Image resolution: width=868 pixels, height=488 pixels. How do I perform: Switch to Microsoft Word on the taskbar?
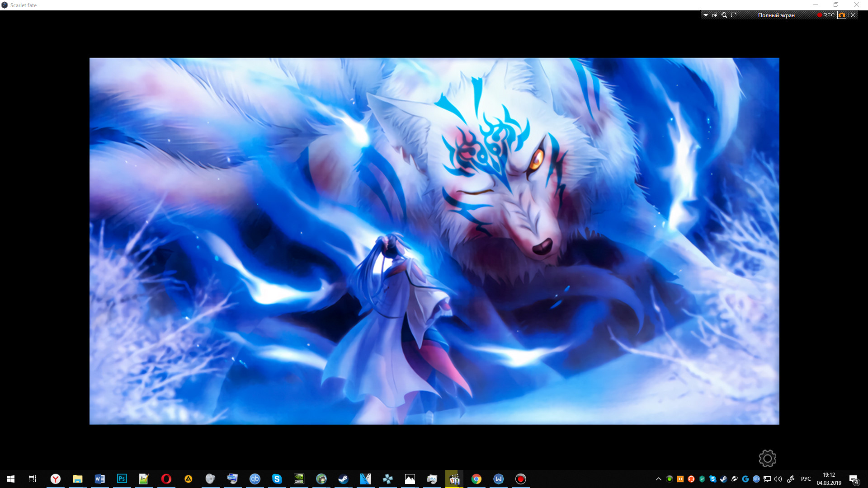pos(100,479)
